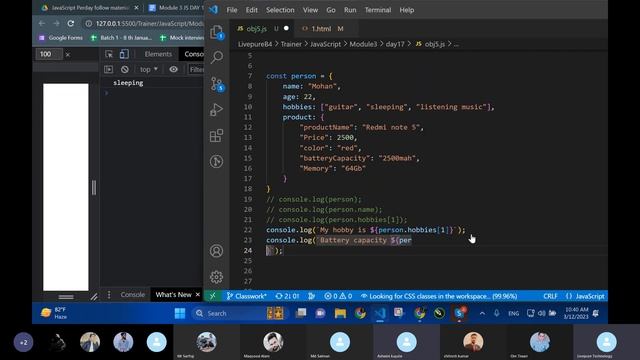The width and height of the screenshot is (640, 360).
Task: Open the Explorer view in VS Code
Action: 216,32
